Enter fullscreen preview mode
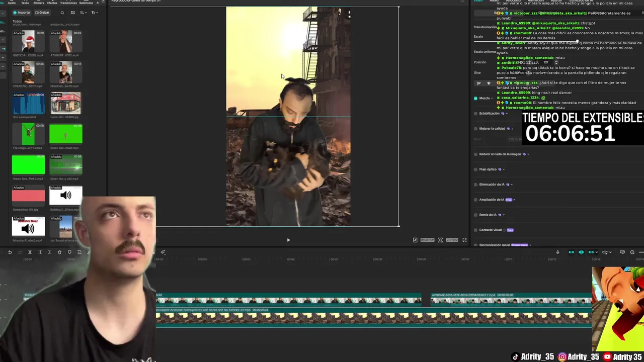The image size is (644, 362). click(x=464, y=240)
